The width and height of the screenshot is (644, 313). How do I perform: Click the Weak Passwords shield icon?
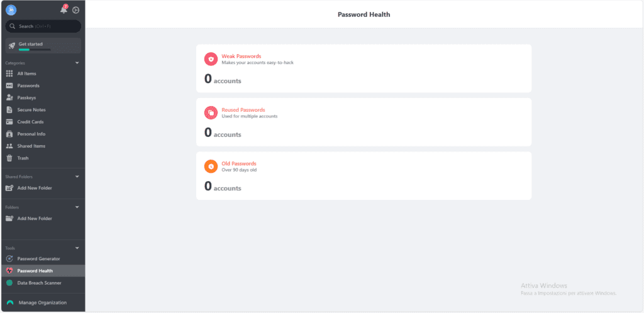coord(211,59)
